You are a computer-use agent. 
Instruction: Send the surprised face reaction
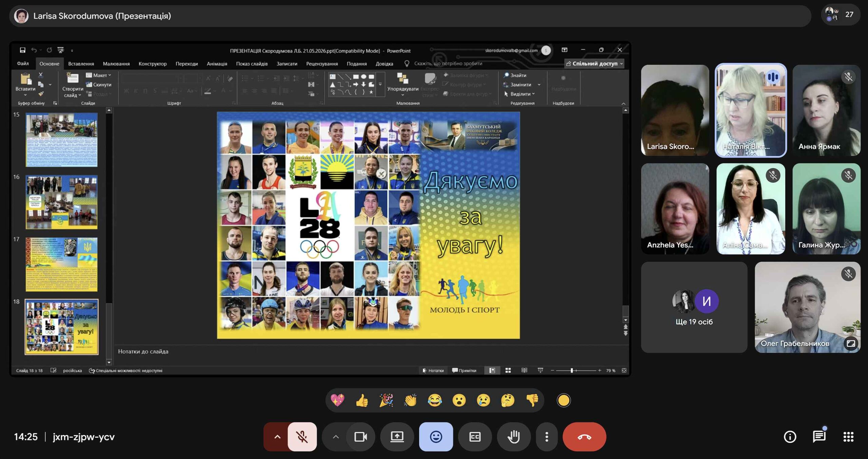[459, 400]
